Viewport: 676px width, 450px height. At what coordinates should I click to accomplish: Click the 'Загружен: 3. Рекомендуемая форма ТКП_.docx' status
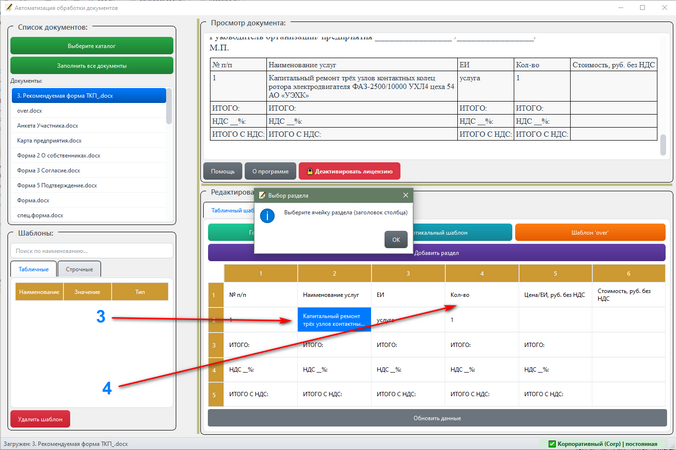[66, 444]
